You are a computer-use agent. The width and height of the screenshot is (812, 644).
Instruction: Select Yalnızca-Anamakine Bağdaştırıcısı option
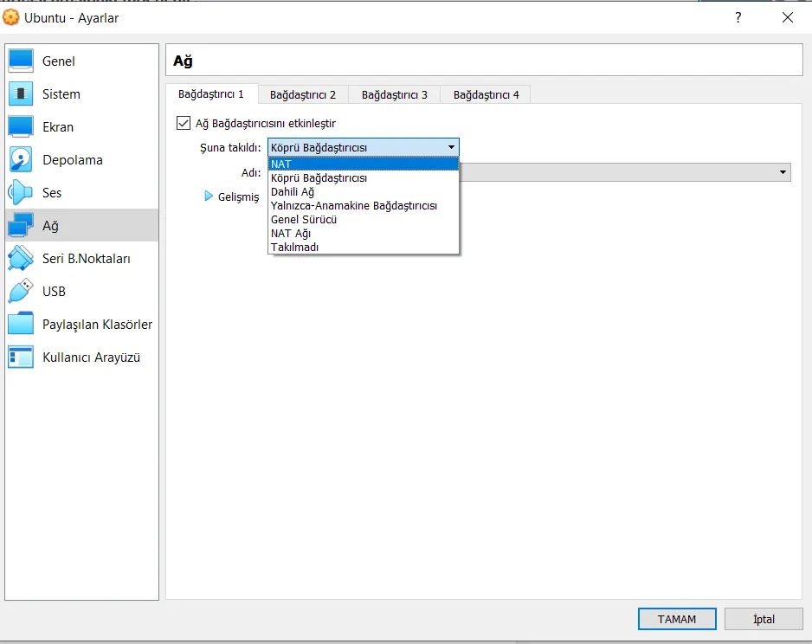364,205
